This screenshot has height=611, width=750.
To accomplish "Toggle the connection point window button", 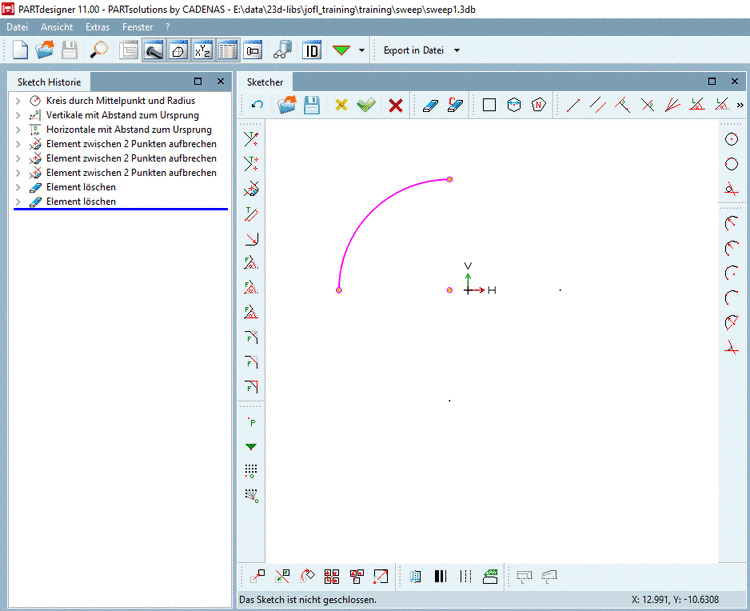I will 253,50.
